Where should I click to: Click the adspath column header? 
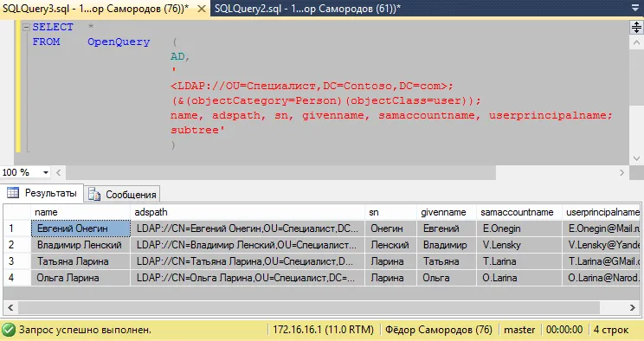point(248,212)
